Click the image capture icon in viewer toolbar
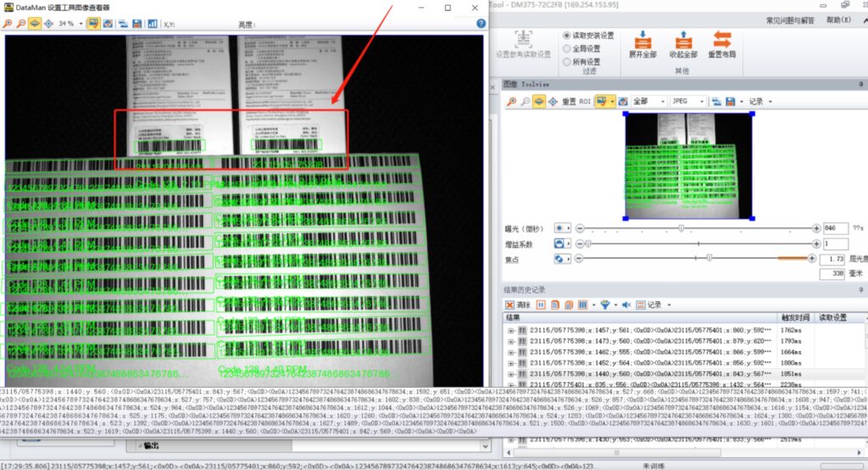Image resolution: width=868 pixels, height=470 pixels. pos(108,24)
